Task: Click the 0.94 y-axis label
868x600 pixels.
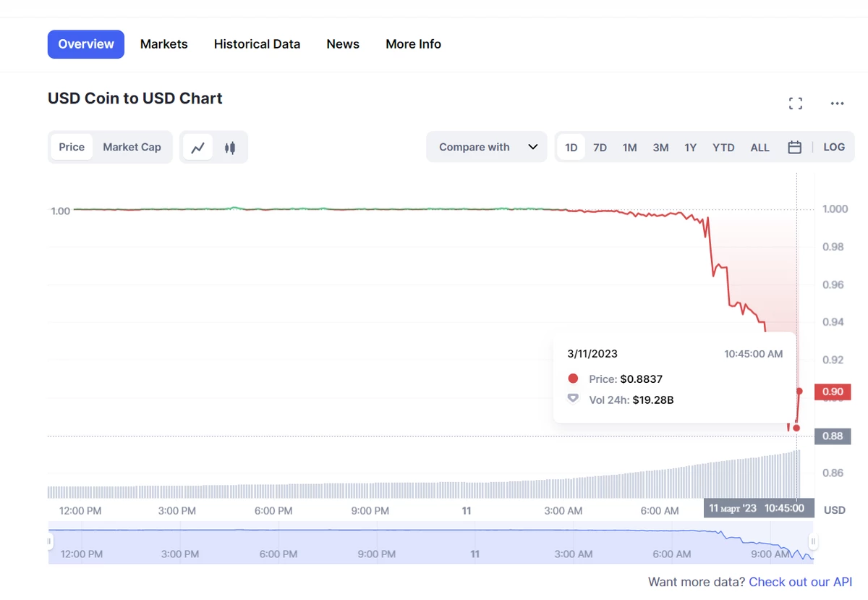Action: pyautogui.click(x=833, y=322)
